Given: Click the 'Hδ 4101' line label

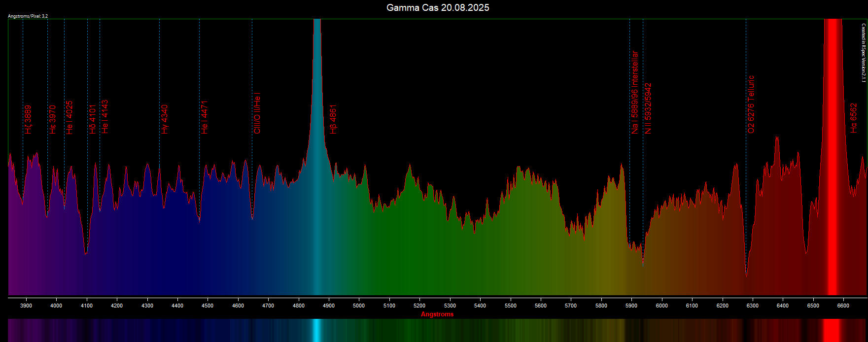Looking at the screenshot, I should pyautogui.click(x=93, y=119).
